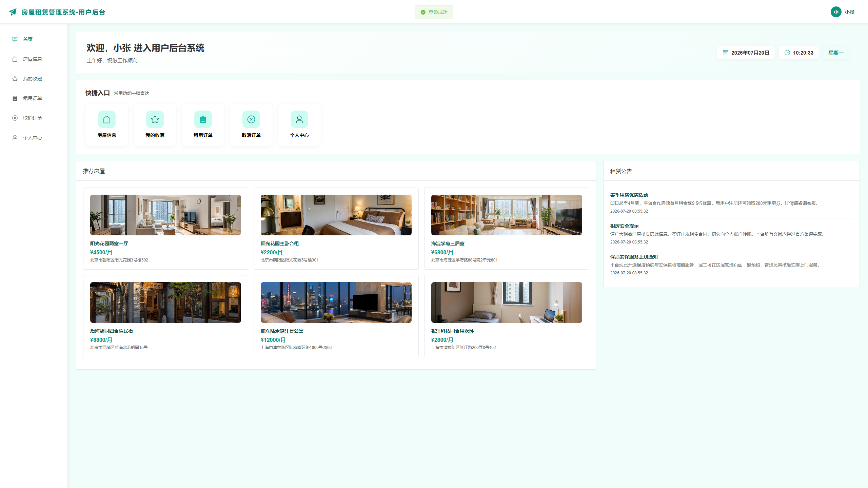Click the 星期一 weekday badge
This screenshot has height=488, width=868.
(x=836, y=53)
